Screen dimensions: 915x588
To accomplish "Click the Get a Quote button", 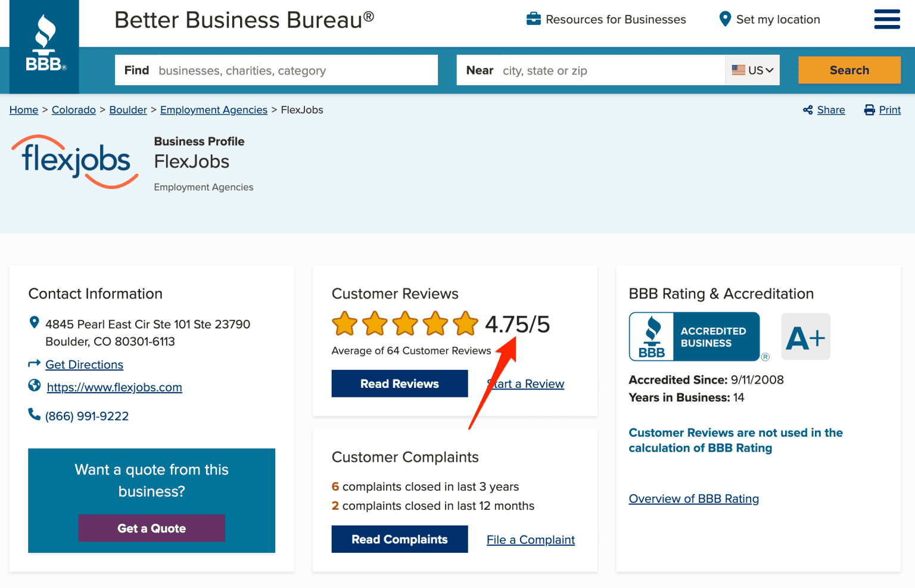I will (x=151, y=528).
